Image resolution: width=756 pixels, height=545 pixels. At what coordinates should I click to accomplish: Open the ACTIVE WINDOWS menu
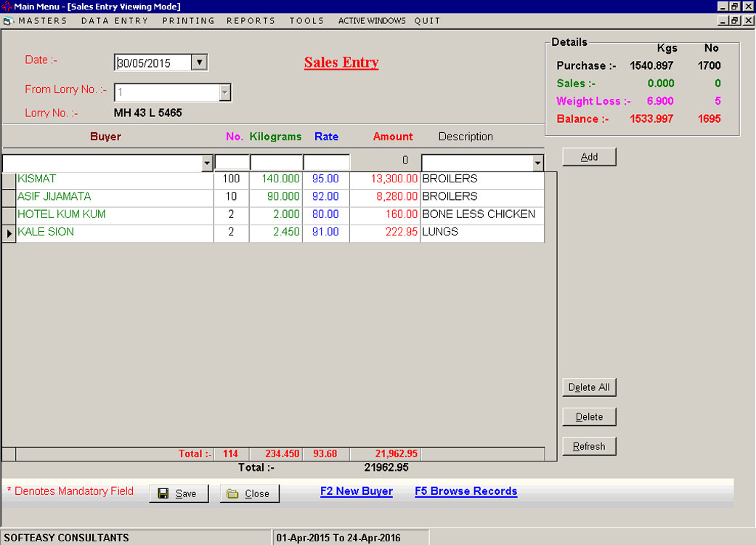click(x=372, y=21)
